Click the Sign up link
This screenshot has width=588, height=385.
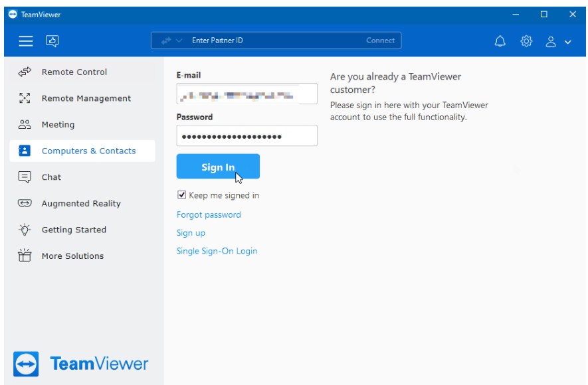[x=191, y=233]
